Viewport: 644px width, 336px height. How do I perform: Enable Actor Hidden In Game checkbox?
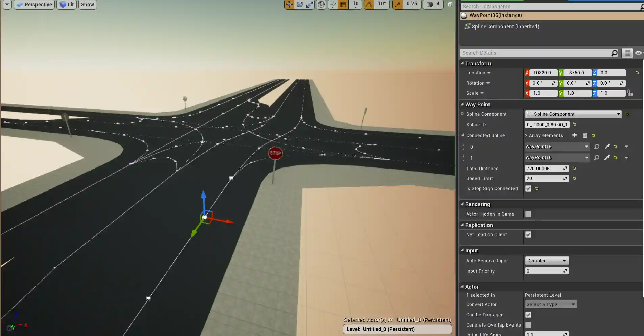click(528, 214)
